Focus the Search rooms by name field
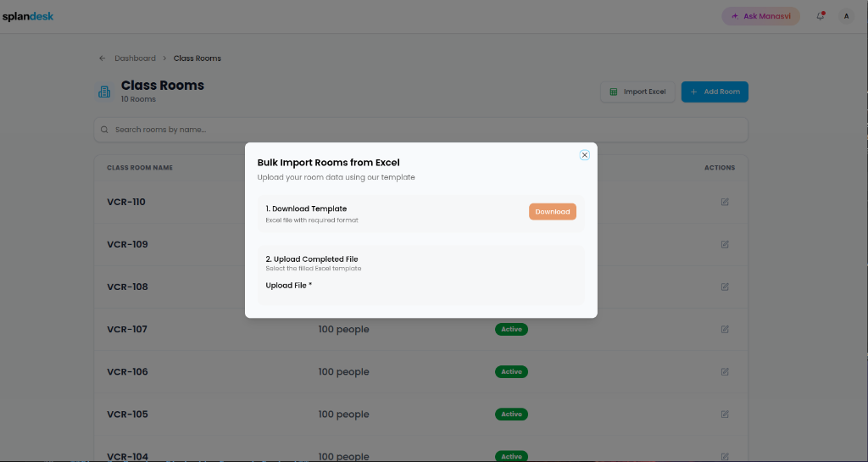This screenshot has width=868, height=462. pos(420,130)
